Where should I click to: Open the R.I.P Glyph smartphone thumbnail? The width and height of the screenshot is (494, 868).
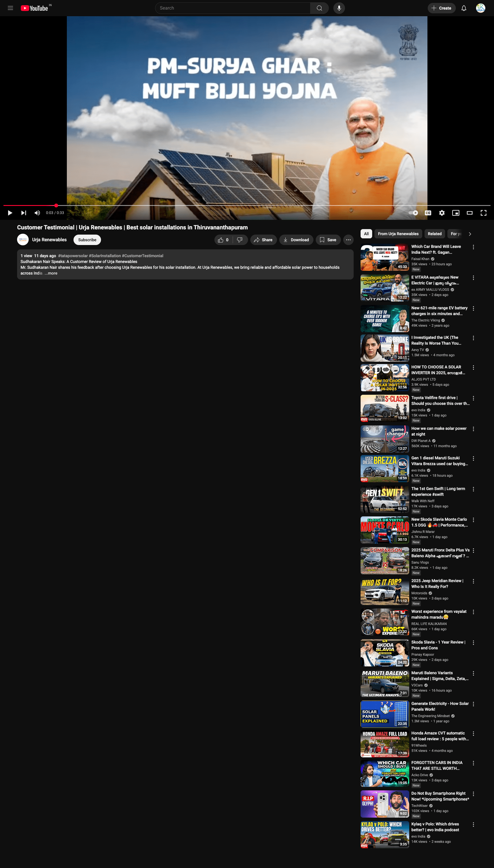pos(384,804)
